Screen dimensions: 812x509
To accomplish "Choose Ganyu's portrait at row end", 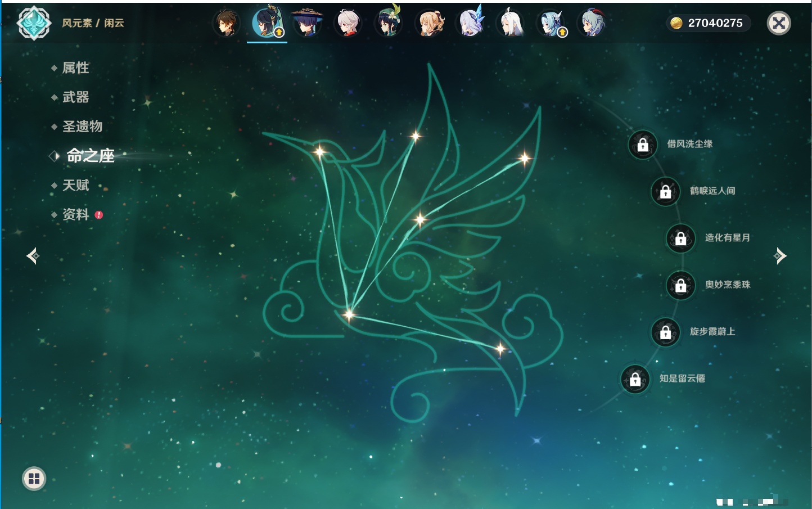I will point(592,24).
